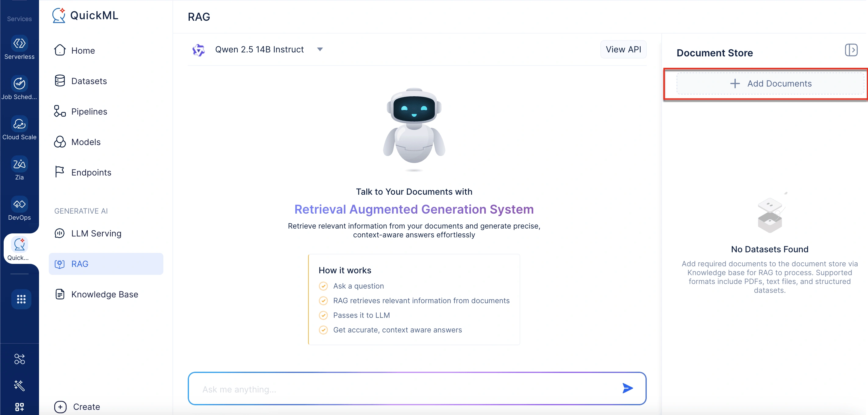The height and width of the screenshot is (415, 868).
Task: Click the View API button
Action: (623, 50)
